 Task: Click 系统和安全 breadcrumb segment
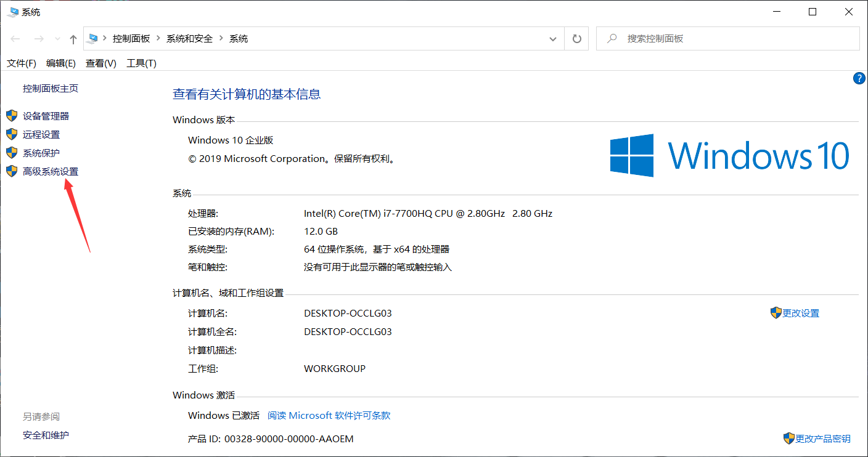click(189, 38)
